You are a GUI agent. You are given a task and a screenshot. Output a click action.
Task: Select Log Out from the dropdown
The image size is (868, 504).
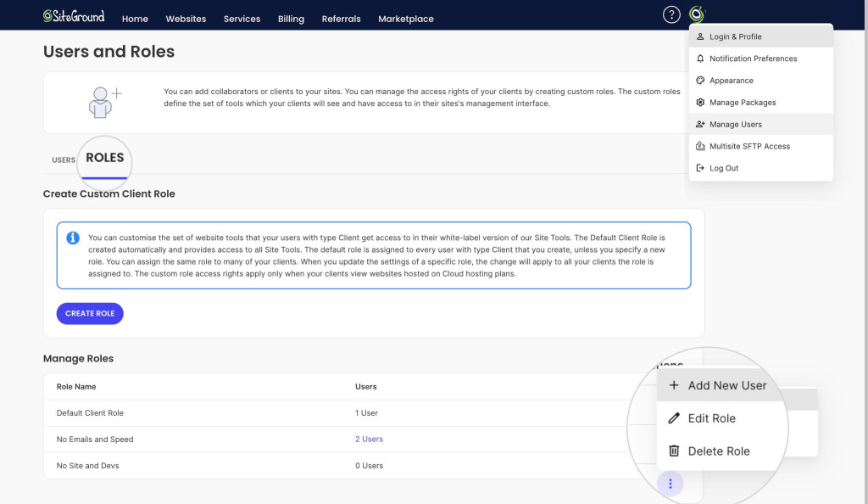coord(760,168)
